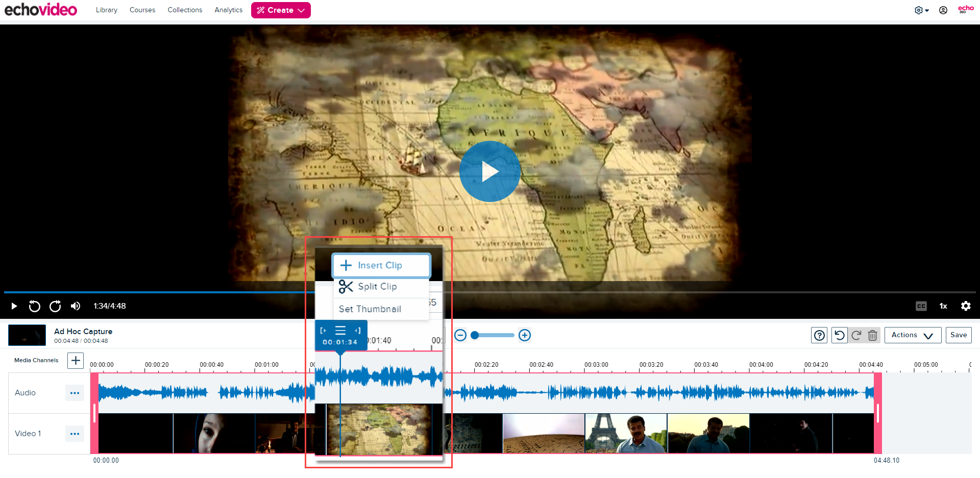Click the Audio track label

tap(25, 393)
